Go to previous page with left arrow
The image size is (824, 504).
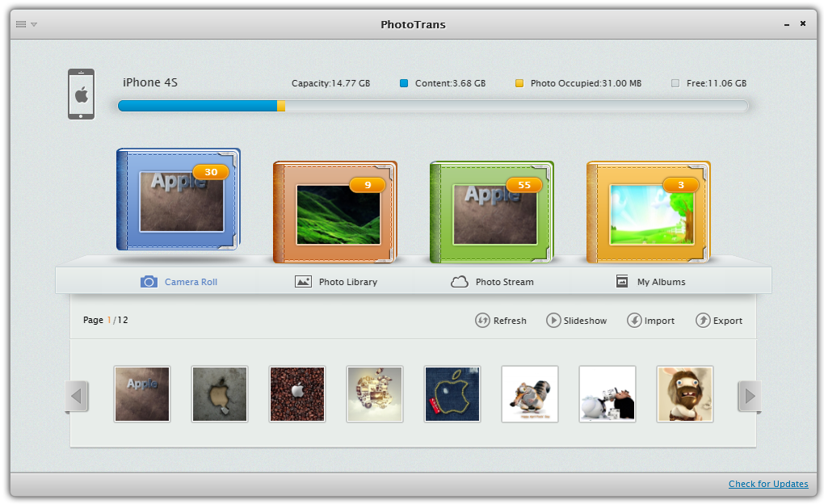click(x=77, y=396)
